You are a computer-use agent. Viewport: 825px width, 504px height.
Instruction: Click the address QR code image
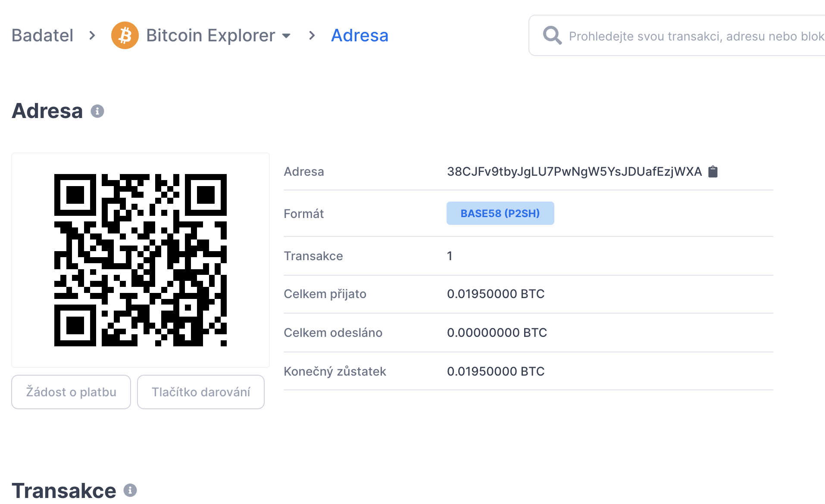coord(141,260)
